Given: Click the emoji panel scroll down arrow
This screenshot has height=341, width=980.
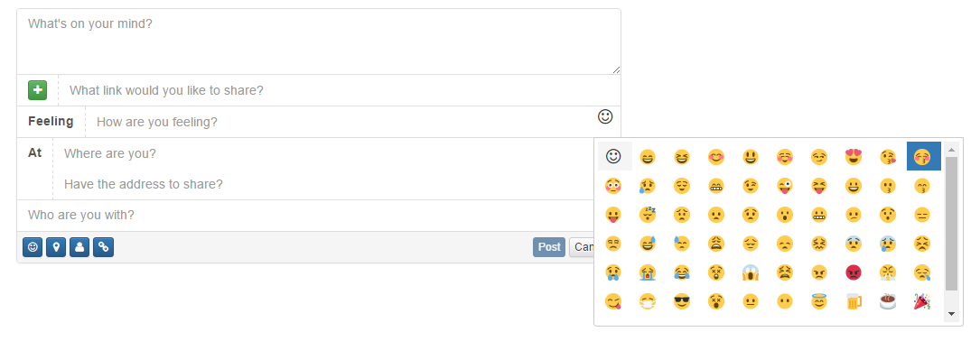Looking at the screenshot, I should pos(952,314).
